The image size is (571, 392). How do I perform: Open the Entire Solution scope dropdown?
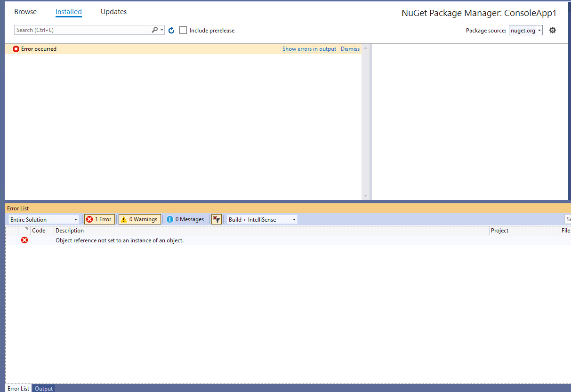(44, 219)
